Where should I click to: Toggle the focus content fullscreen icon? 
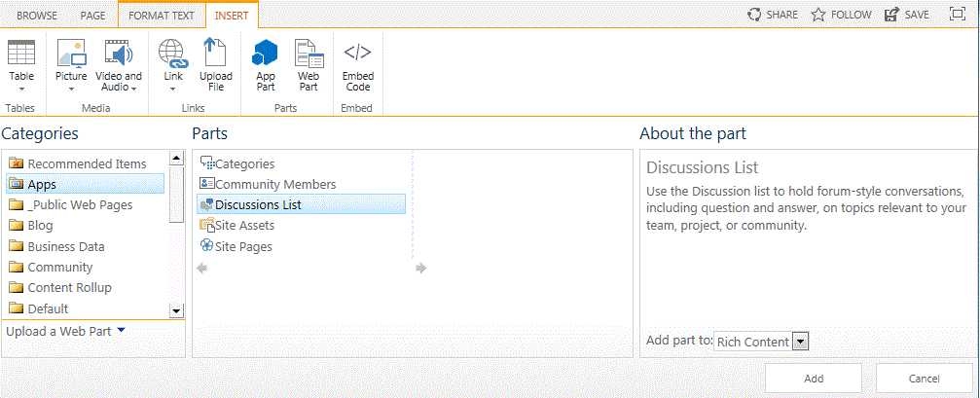pyautogui.click(x=957, y=15)
